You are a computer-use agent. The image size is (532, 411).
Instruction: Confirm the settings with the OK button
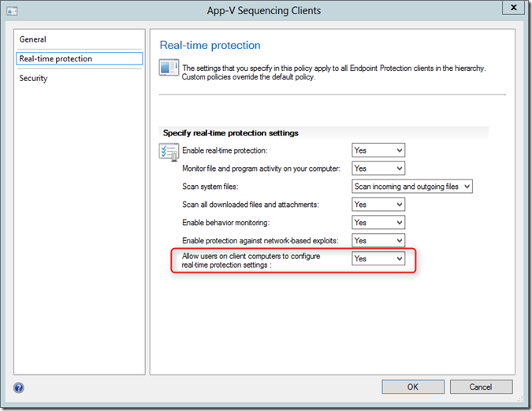click(413, 387)
